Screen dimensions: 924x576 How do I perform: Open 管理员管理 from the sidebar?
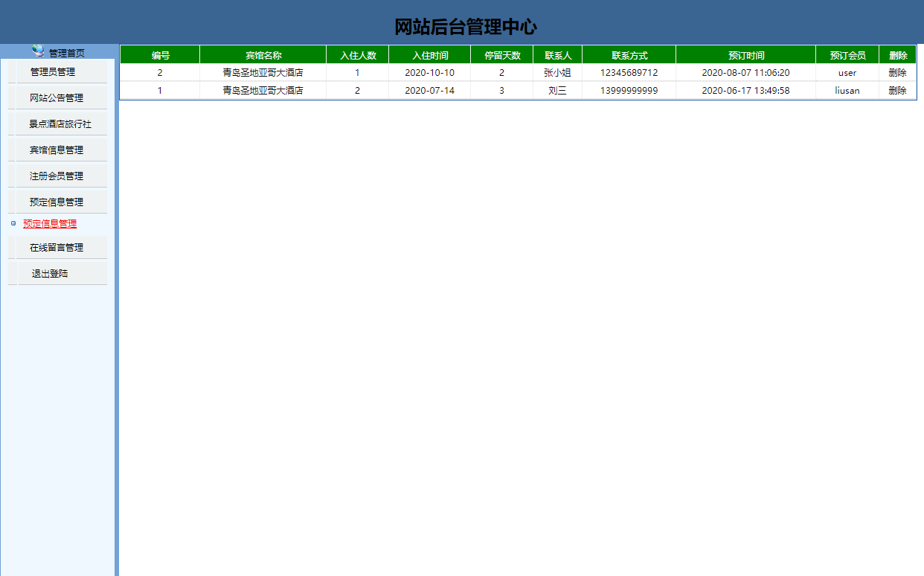point(57,71)
